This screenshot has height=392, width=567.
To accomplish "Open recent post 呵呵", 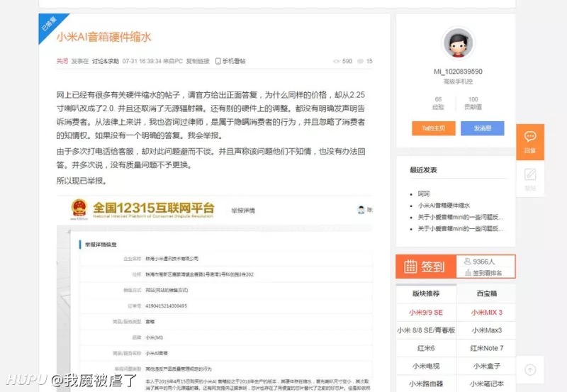I will pos(424,194).
